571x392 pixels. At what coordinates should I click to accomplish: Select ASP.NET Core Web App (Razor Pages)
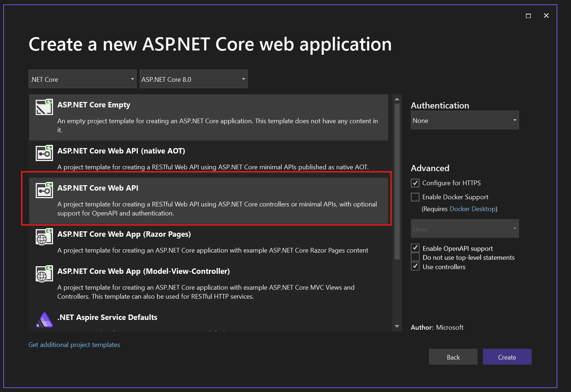[x=208, y=242]
